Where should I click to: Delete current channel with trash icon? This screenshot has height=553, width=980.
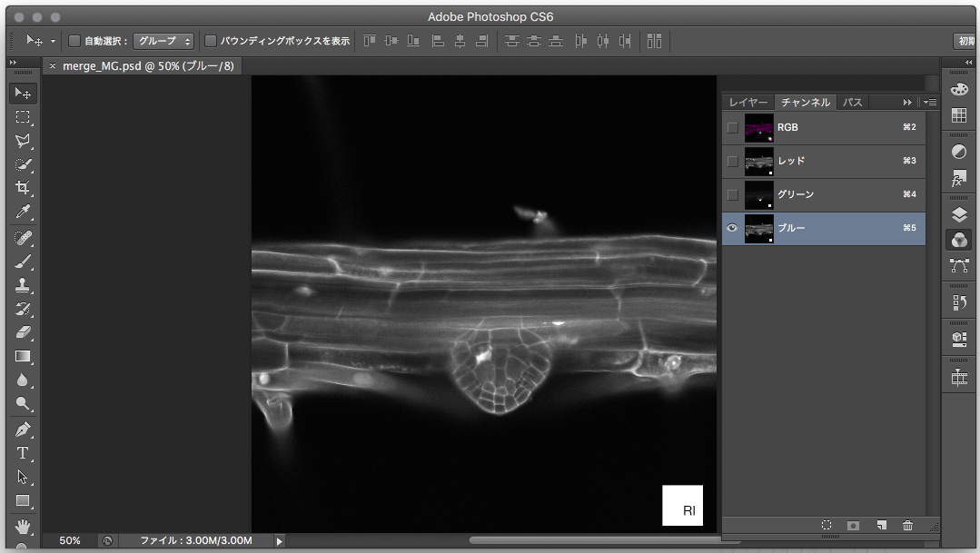pos(907,525)
